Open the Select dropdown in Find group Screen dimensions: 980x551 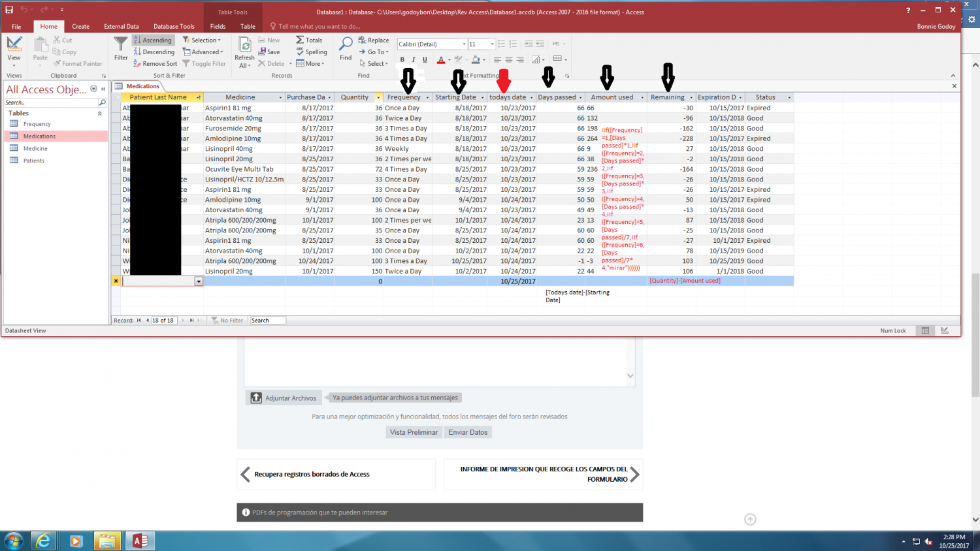tap(374, 63)
